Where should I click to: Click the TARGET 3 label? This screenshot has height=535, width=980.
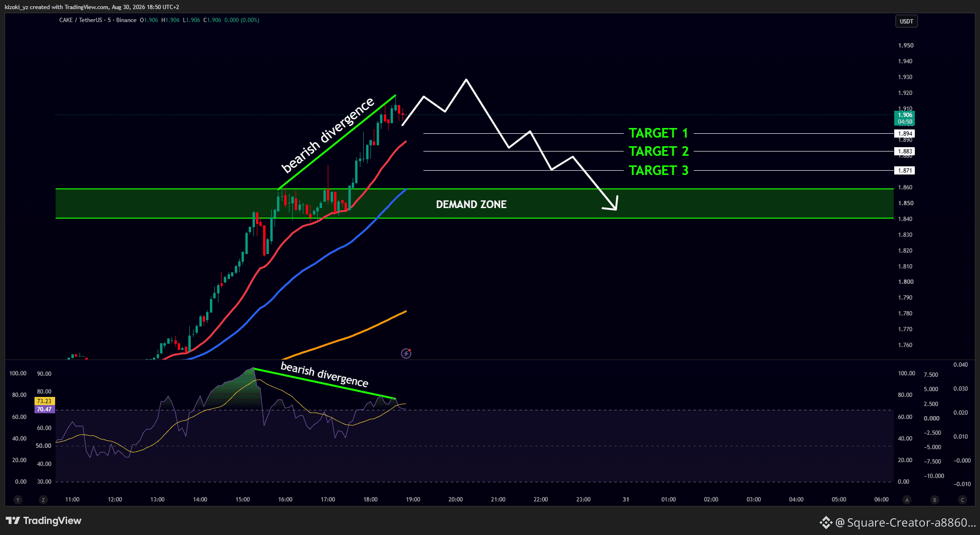point(658,170)
